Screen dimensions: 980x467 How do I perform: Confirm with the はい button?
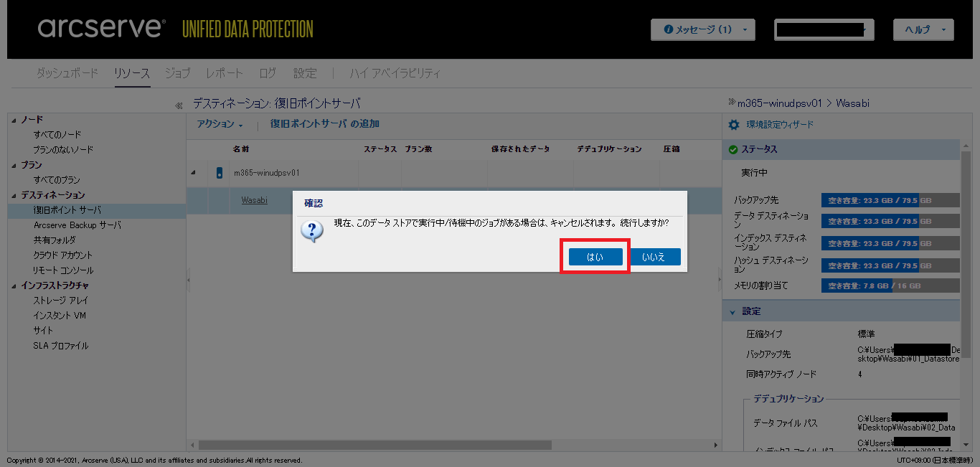595,257
